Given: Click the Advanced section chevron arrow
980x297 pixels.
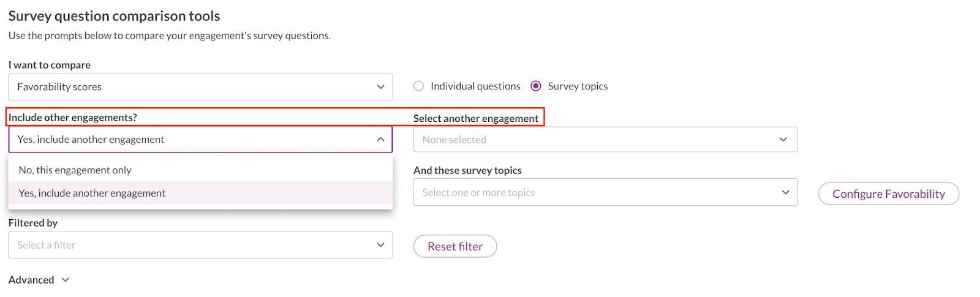Looking at the screenshot, I should pos(66,280).
